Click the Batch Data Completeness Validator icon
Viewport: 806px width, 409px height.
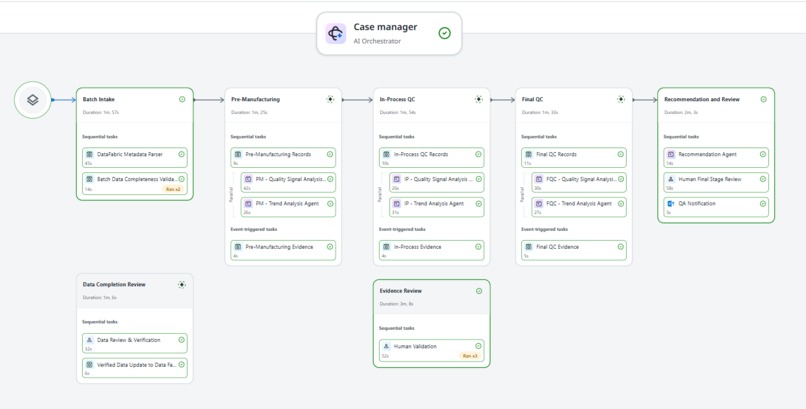tap(89, 179)
